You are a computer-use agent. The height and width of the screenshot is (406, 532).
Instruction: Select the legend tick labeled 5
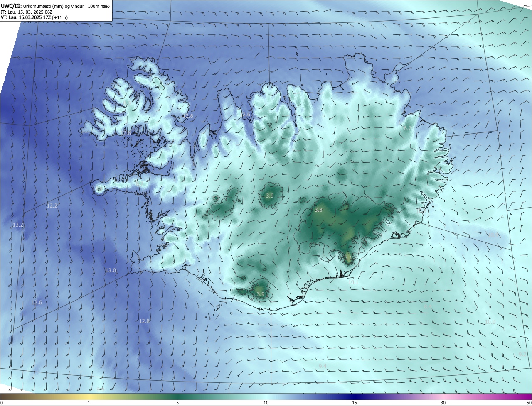coord(177,403)
